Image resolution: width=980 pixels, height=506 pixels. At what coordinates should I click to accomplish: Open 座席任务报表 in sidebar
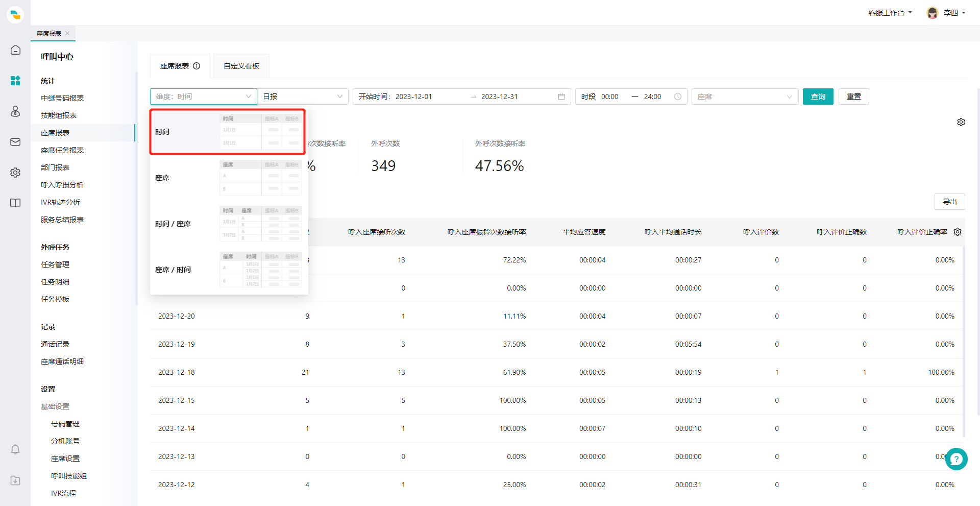click(x=62, y=150)
